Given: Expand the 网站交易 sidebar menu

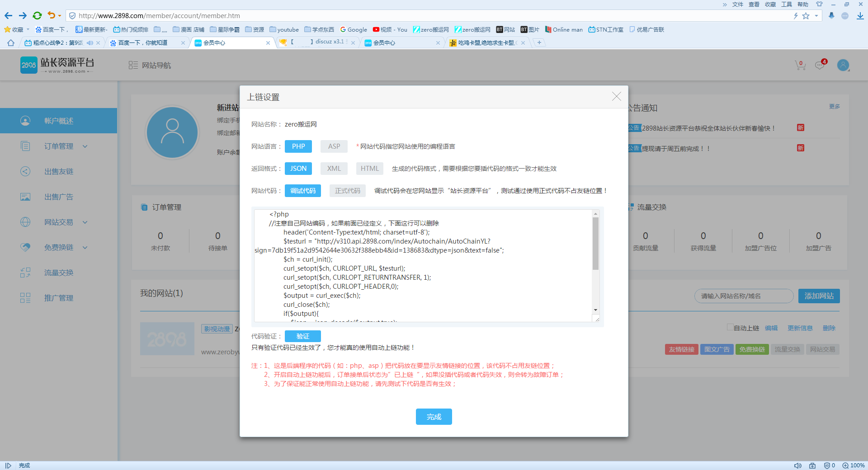Looking at the screenshot, I should [x=84, y=222].
